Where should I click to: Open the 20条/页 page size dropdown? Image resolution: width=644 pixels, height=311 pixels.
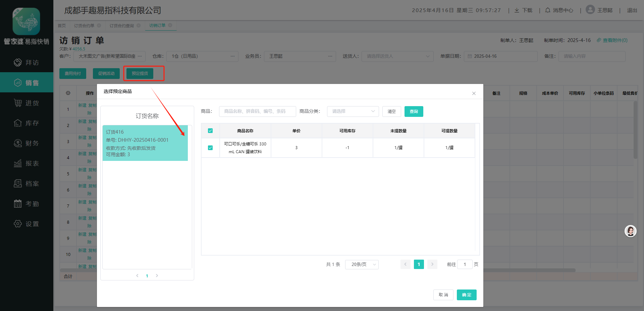click(362, 265)
